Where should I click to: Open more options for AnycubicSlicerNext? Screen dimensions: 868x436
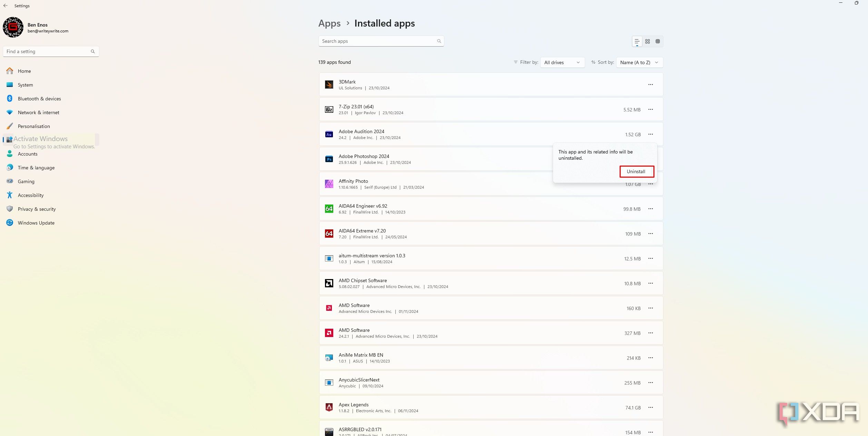click(650, 383)
